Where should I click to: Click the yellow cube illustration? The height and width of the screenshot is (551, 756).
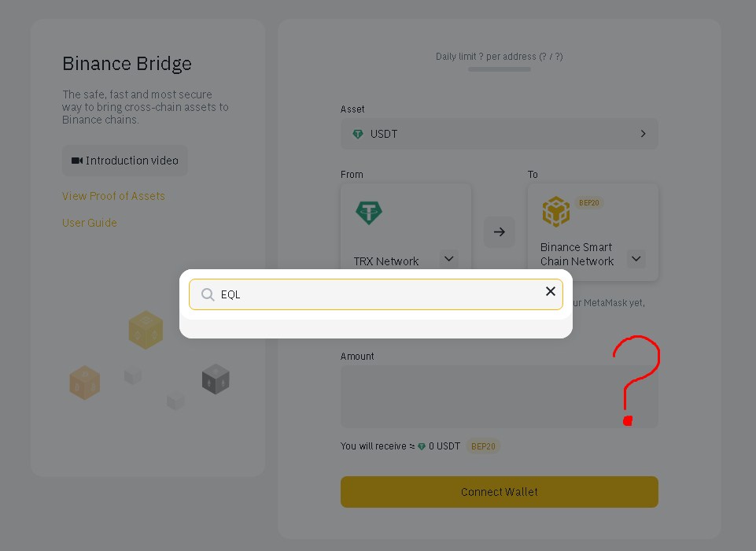pos(146,330)
